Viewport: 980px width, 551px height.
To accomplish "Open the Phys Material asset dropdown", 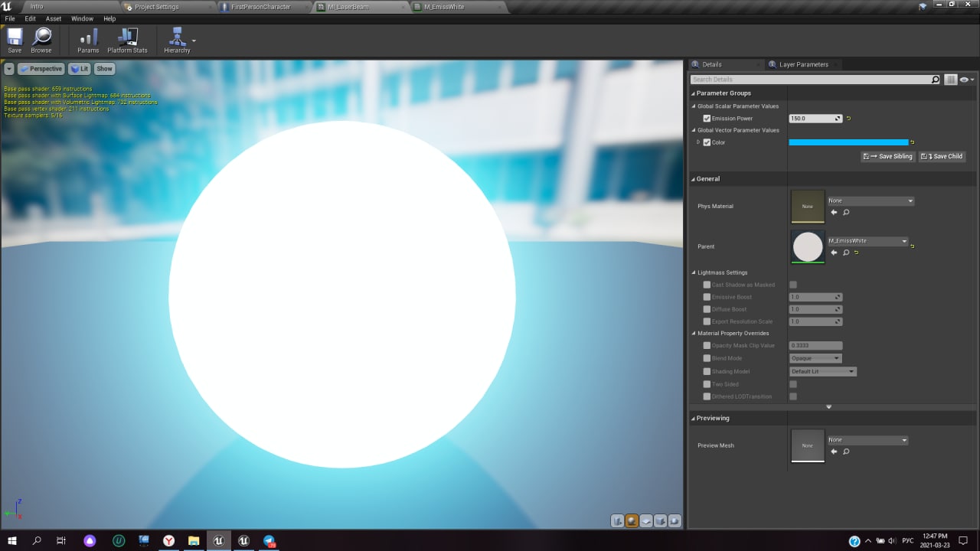I will 871,201.
